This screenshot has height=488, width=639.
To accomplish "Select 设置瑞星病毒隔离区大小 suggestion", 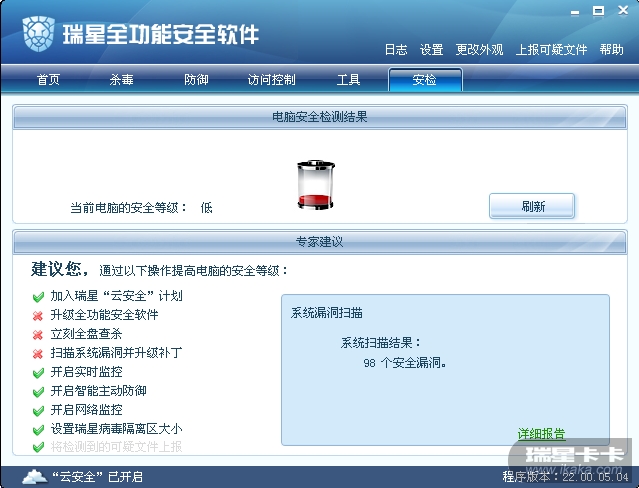I will [117, 429].
